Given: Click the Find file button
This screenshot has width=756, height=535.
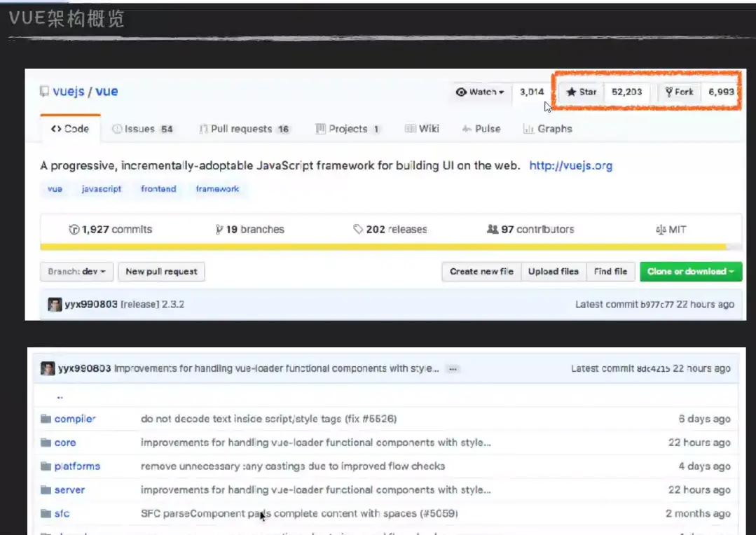Looking at the screenshot, I should pos(611,272).
